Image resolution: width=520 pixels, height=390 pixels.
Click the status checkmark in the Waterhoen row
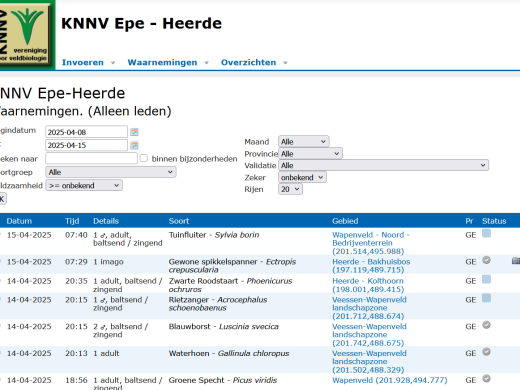pyautogui.click(x=486, y=352)
